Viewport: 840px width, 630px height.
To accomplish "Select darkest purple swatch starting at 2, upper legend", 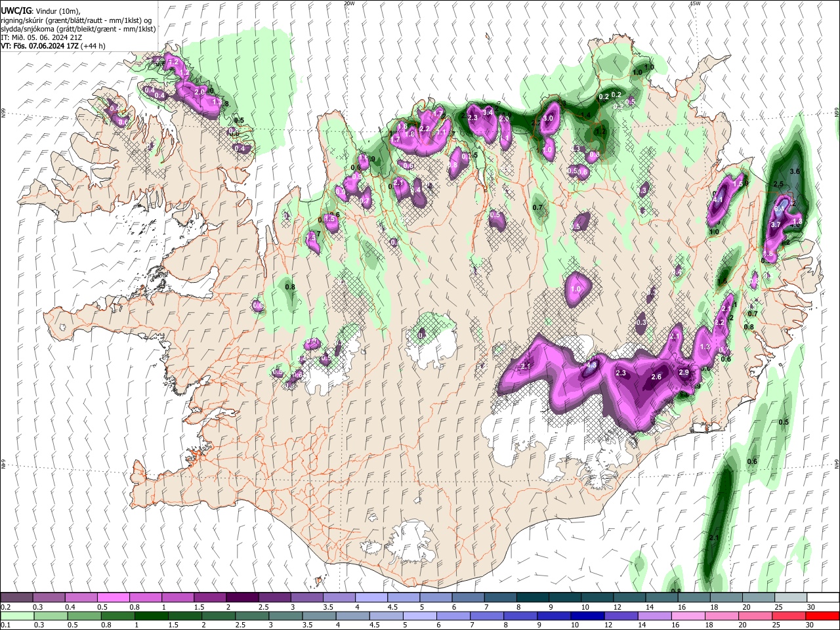I will [241, 598].
